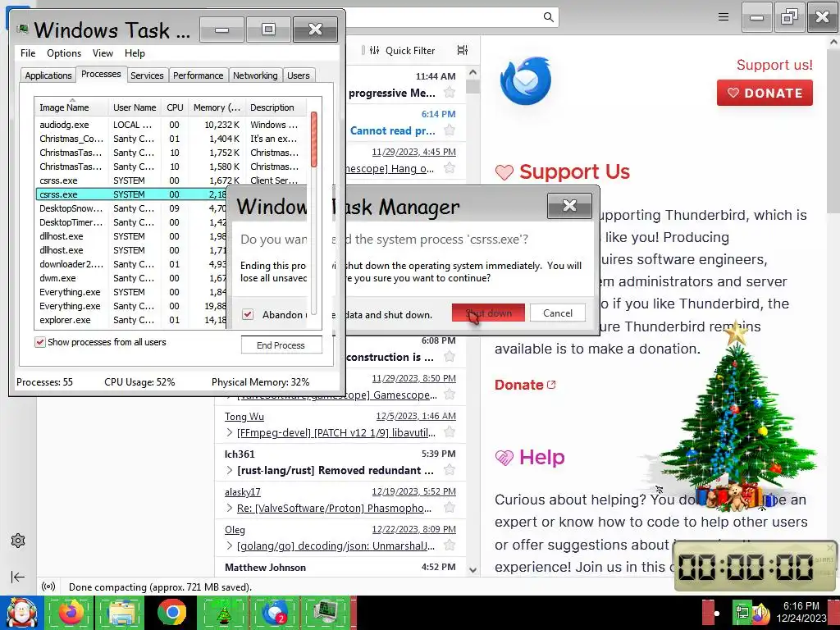The height and width of the screenshot is (630, 840).
Task: Select the explorer.exe process row
Action: click(x=131, y=320)
